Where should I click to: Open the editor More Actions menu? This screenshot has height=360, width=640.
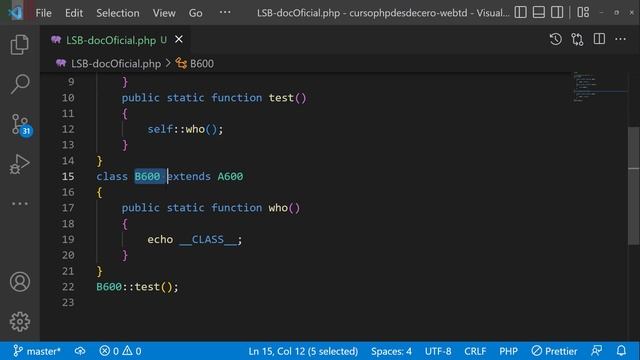click(620, 39)
